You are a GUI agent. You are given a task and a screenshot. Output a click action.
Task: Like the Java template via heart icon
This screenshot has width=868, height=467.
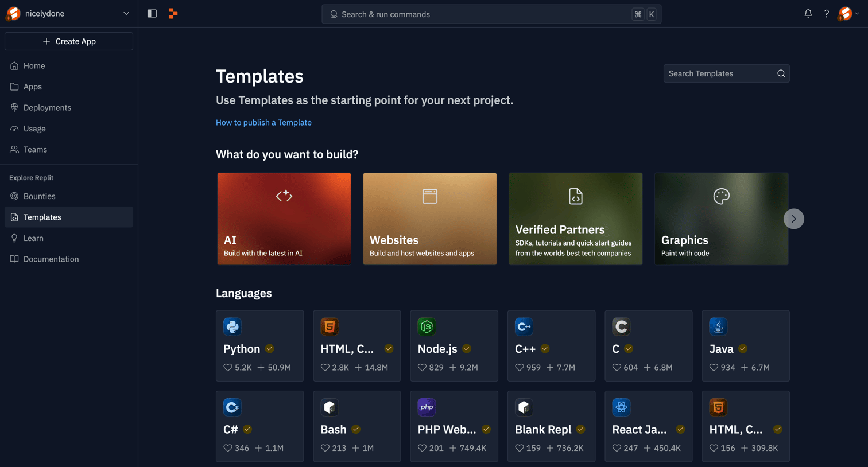coord(714,367)
